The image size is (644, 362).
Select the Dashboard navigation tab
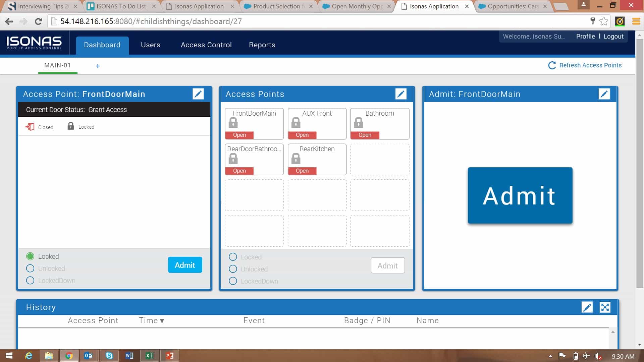click(x=102, y=45)
